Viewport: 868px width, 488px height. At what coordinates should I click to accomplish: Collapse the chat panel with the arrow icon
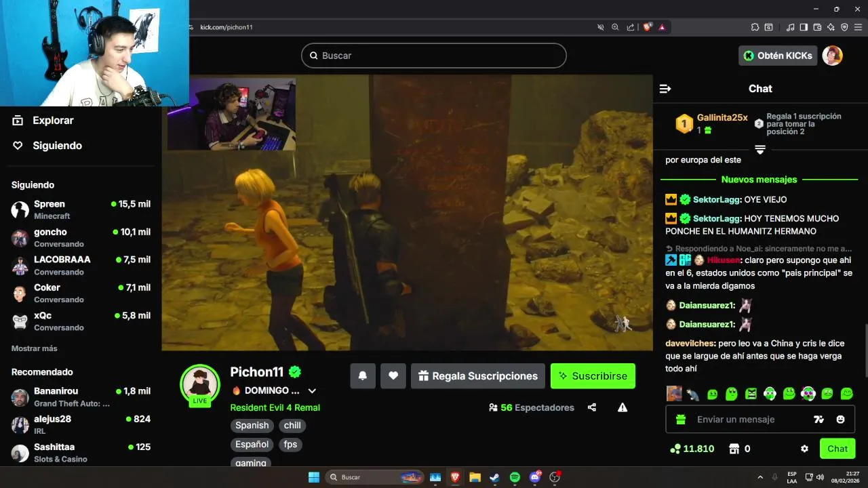pyautogui.click(x=665, y=89)
